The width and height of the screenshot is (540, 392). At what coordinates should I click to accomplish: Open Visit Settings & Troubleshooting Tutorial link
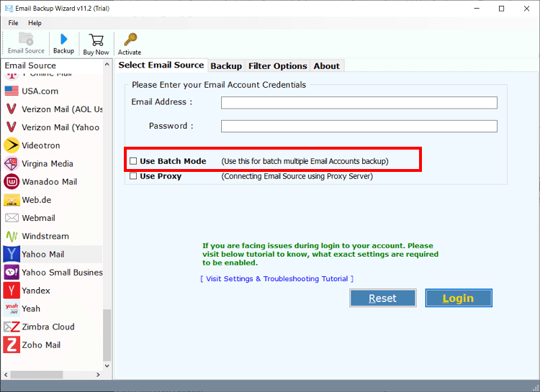tap(277, 279)
